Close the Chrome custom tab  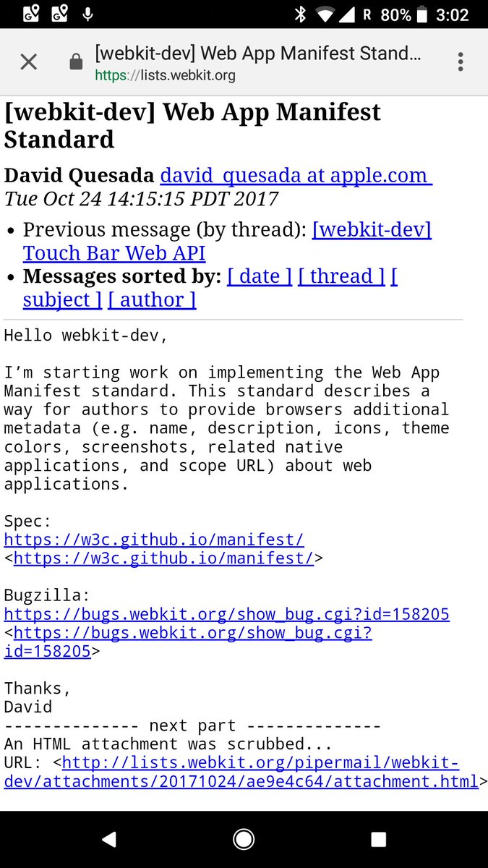tap(28, 62)
